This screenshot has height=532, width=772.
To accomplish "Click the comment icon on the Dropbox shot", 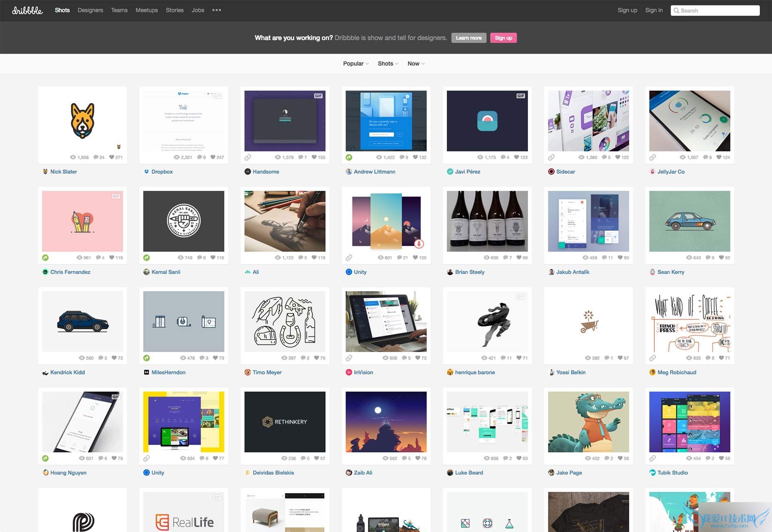I will pos(199,158).
